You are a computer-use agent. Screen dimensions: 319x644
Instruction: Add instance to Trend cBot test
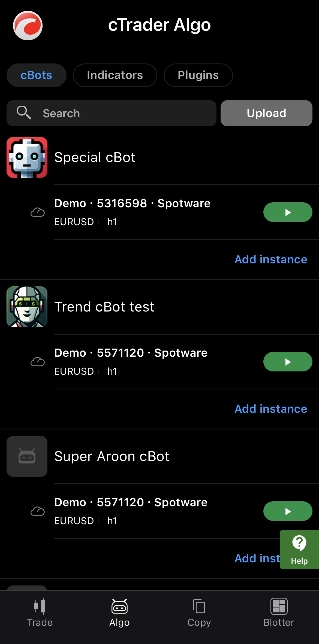(271, 409)
